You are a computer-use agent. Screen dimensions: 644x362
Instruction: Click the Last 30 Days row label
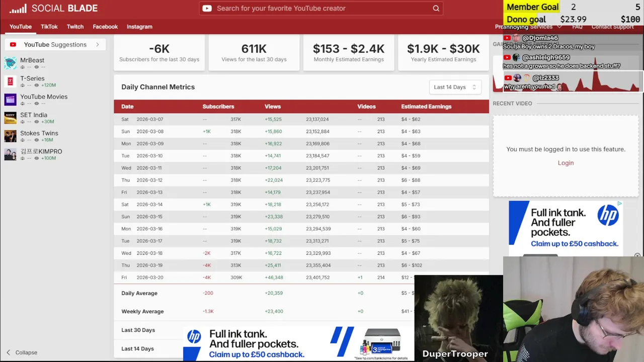coord(138,330)
